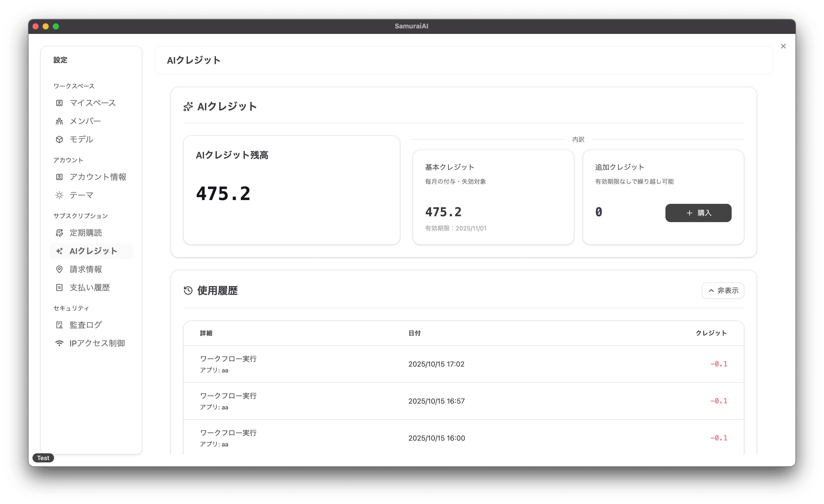Click the 使用履歴 history clock icon
Viewport: 824px width, 504px height.
click(x=188, y=291)
